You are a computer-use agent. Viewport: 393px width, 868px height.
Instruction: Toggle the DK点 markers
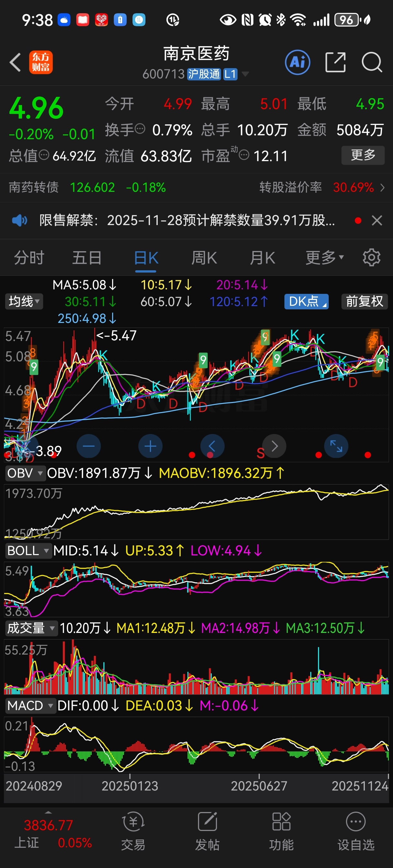[x=306, y=301]
